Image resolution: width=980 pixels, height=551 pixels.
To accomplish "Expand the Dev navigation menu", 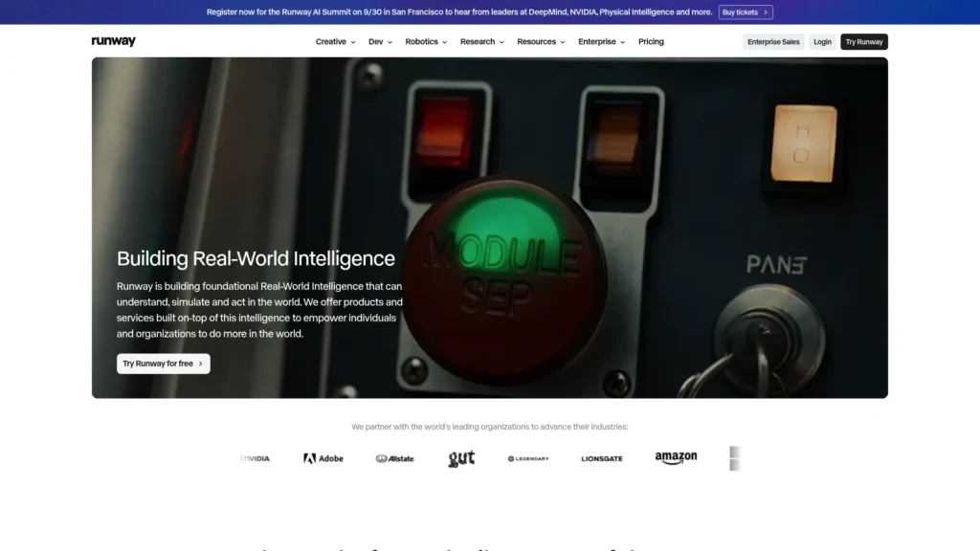I will pyautogui.click(x=380, y=42).
